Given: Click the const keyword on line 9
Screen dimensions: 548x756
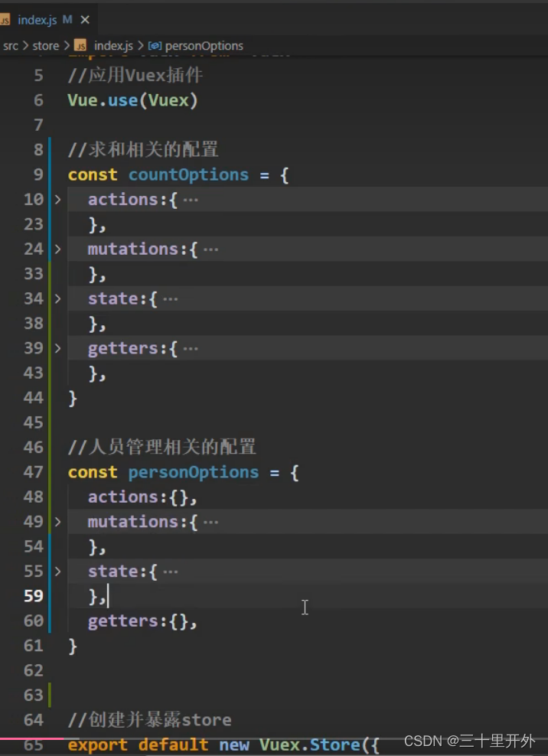Looking at the screenshot, I should 93,174.
